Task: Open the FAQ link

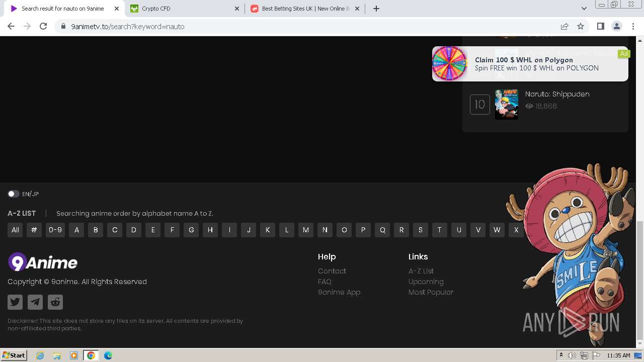Action: [x=325, y=282]
